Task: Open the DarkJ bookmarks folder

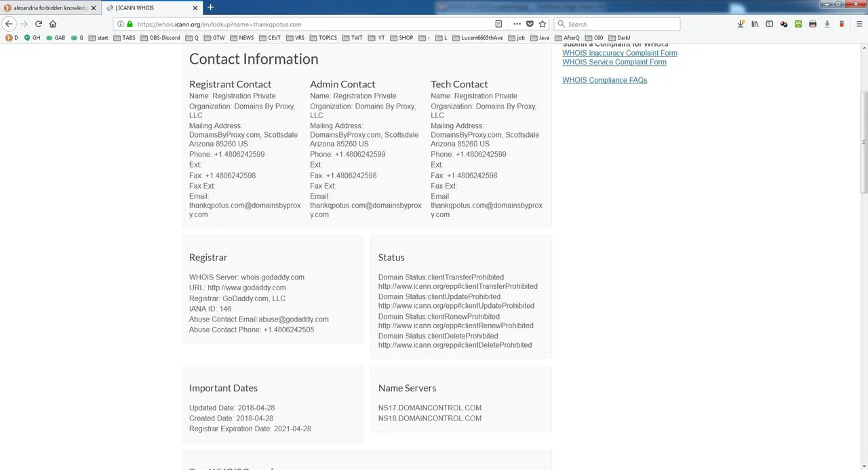Action: click(x=620, y=38)
